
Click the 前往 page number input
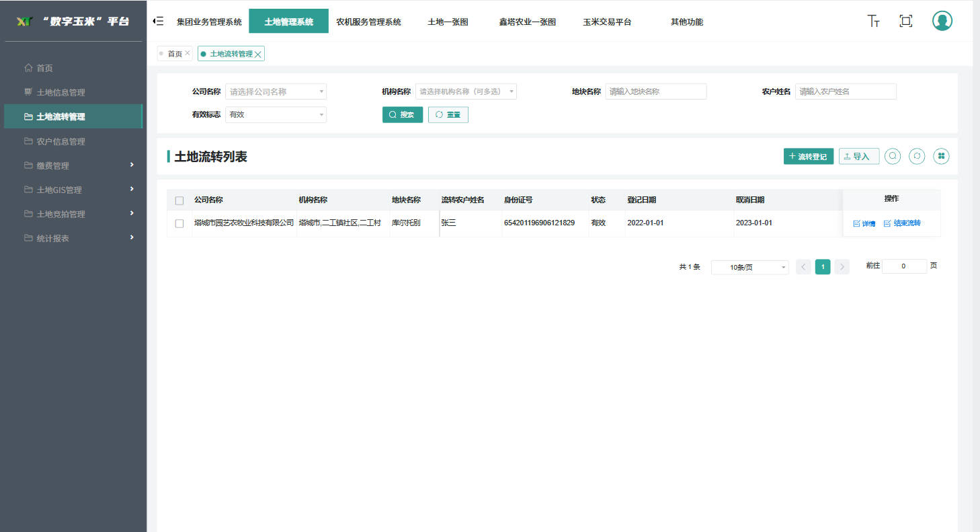[904, 266]
